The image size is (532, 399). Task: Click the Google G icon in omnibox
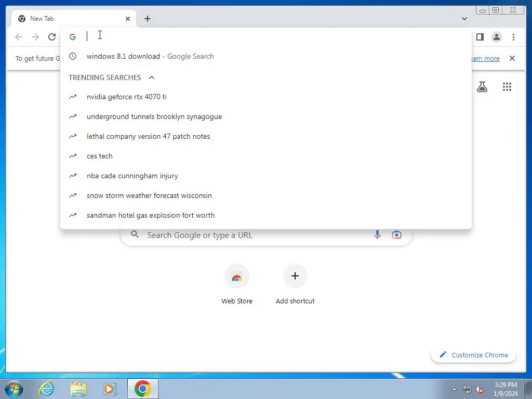coord(73,37)
